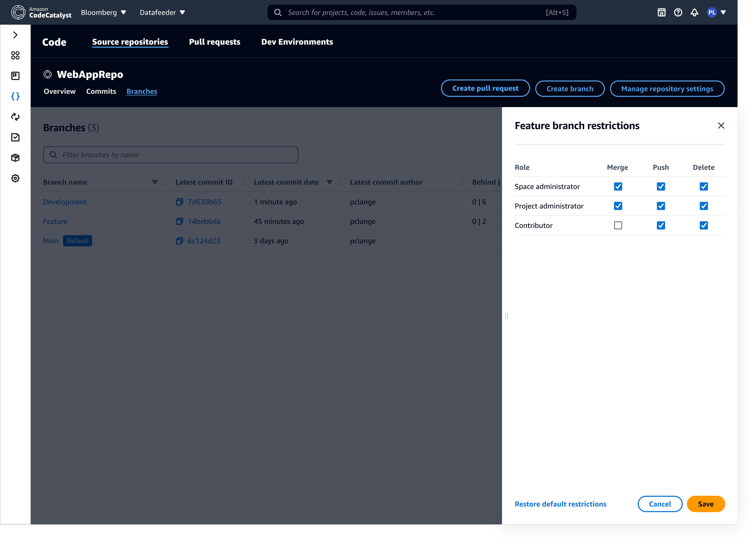
Task: Uncheck Delete for Project administrator
Action: pyautogui.click(x=704, y=206)
